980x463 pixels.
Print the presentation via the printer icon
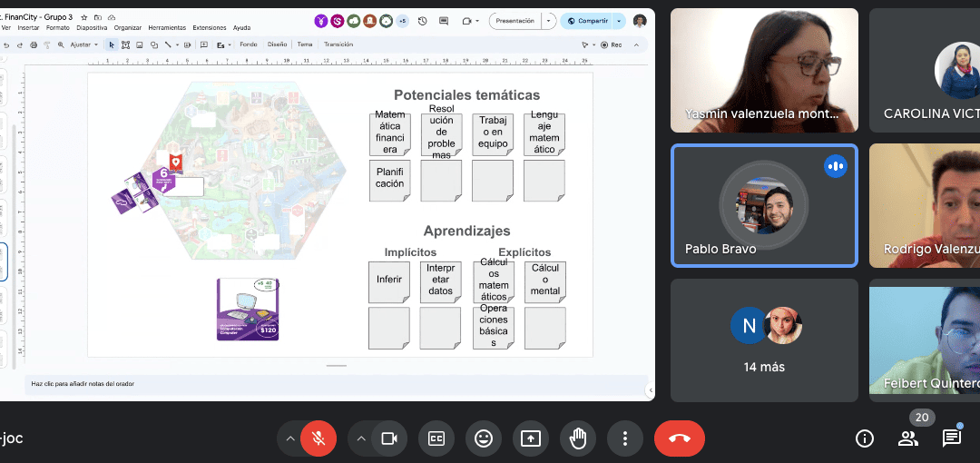pos(34,44)
